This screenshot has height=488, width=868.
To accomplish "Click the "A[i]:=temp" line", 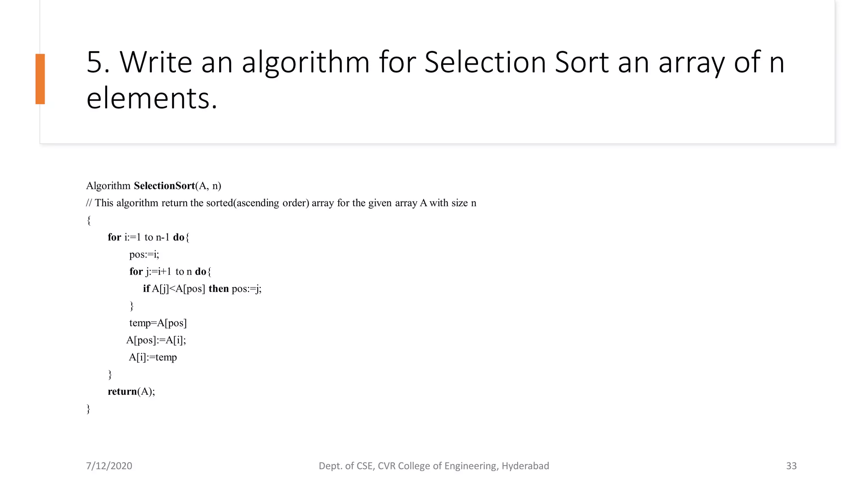I will tap(153, 358).
